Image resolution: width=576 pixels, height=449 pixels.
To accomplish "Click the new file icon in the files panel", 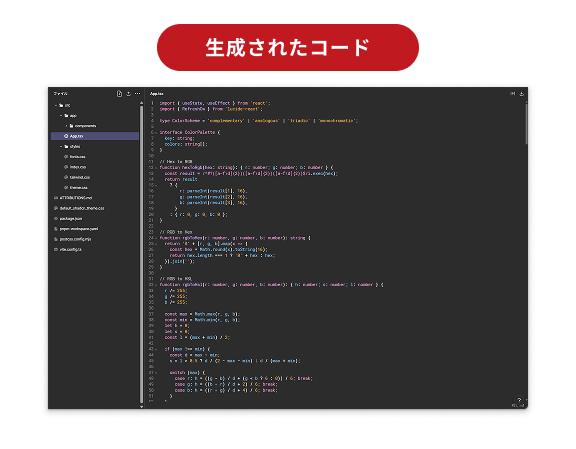I will coord(119,94).
